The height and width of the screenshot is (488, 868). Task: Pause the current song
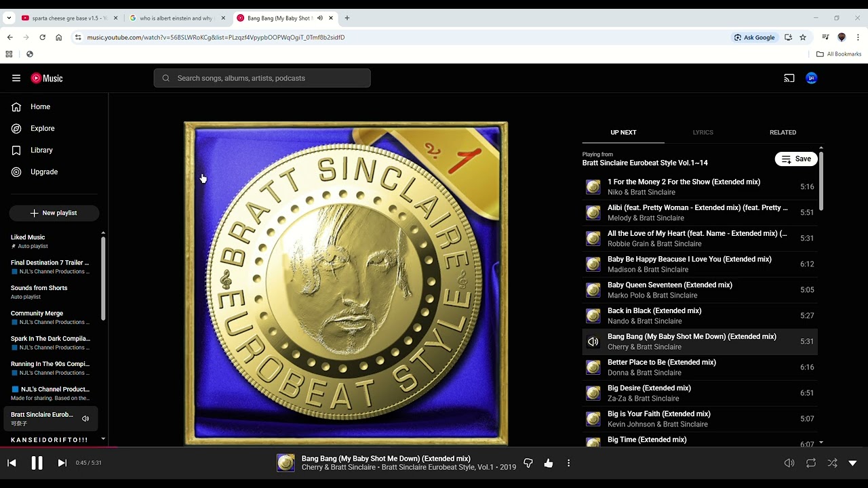click(37, 463)
